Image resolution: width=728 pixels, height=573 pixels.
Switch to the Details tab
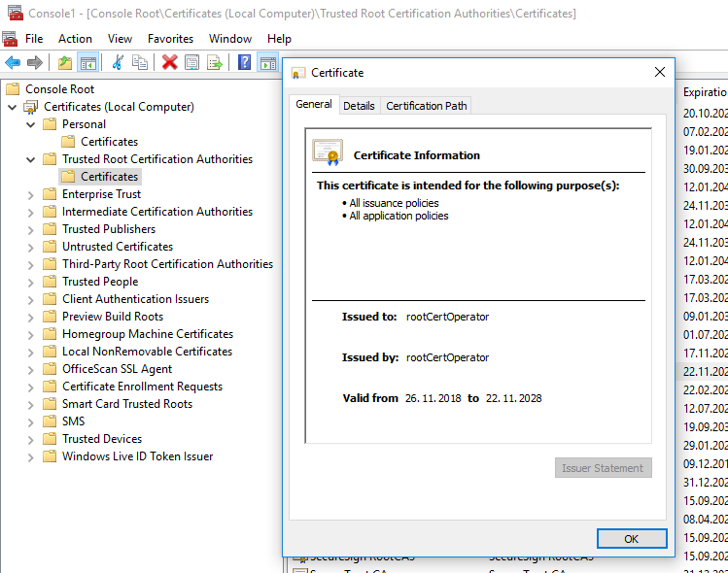[x=359, y=106]
